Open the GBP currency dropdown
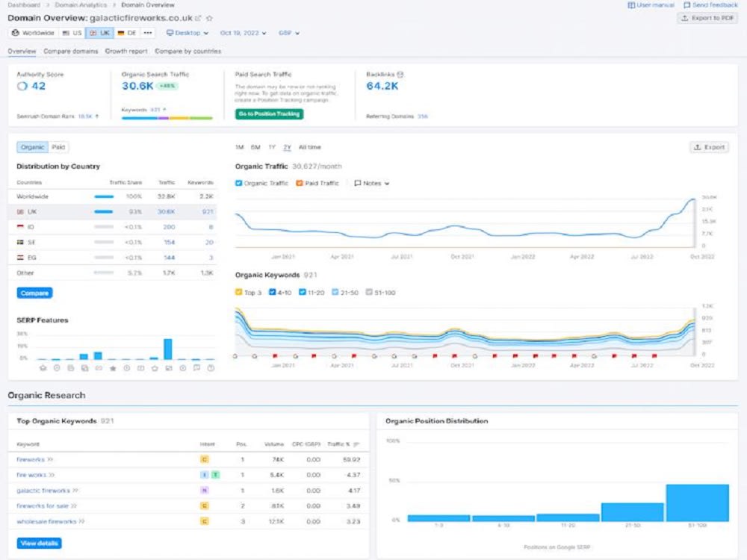 [288, 33]
